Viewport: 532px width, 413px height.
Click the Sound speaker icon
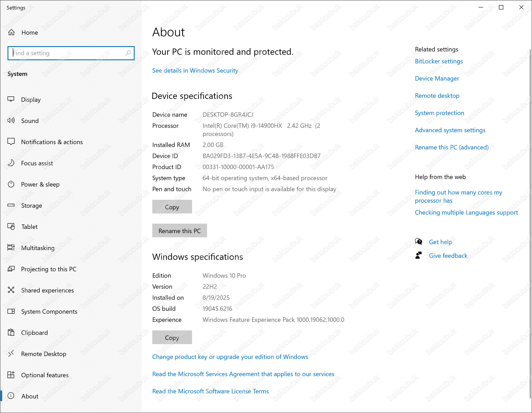[11, 120]
